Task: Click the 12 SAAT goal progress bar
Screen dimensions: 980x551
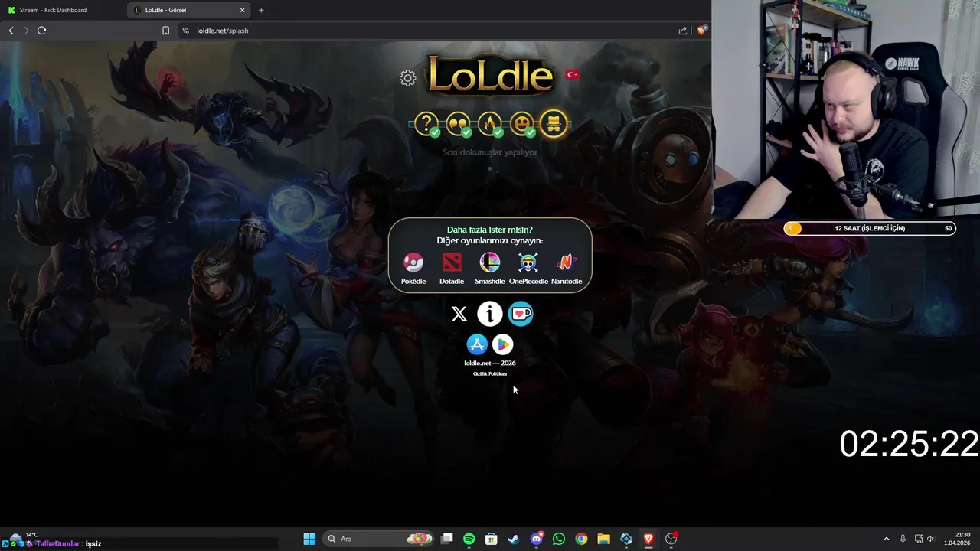Action: [x=870, y=228]
